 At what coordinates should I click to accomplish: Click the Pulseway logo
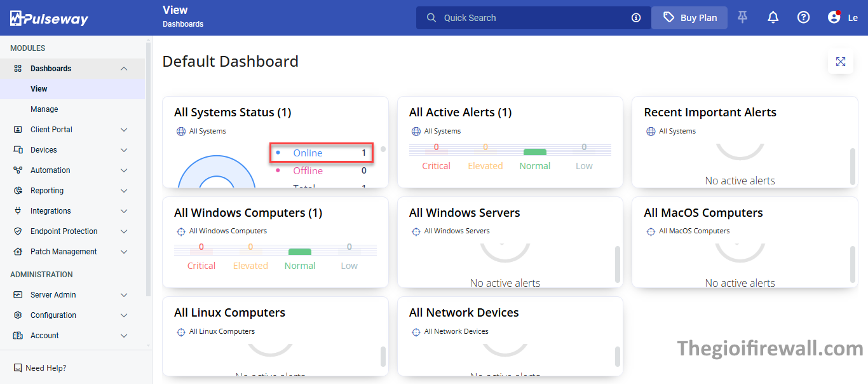tap(49, 18)
